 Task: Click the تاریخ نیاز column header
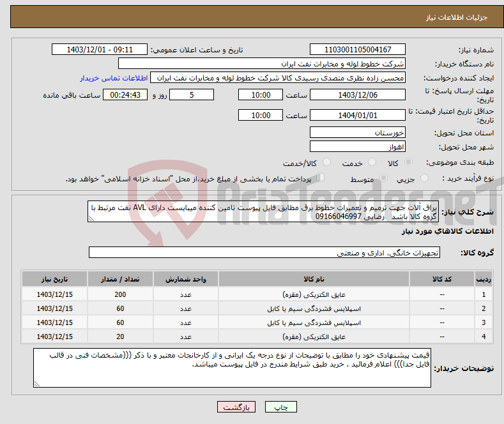[x=54, y=280]
